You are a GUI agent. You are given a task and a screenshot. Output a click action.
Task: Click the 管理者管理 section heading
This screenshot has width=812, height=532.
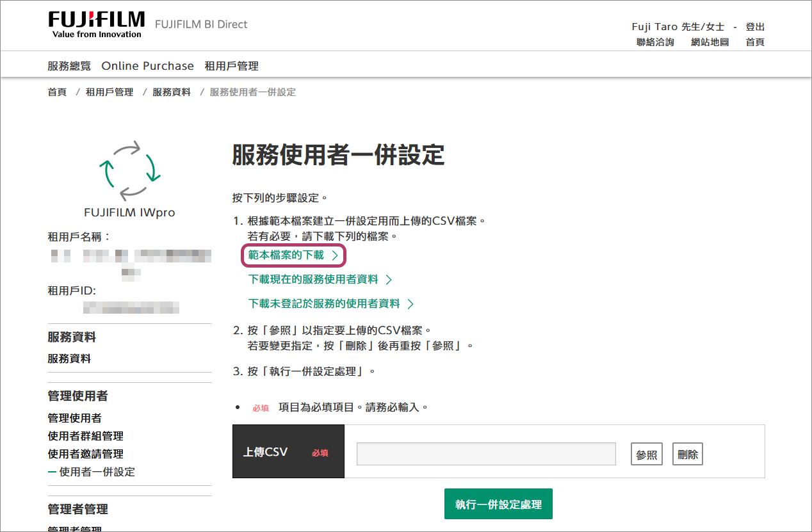pos(77,509)
